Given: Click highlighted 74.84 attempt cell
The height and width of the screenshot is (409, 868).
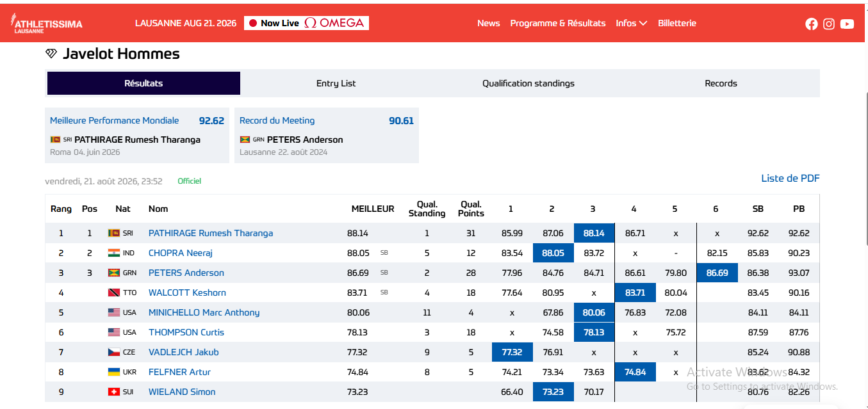Looking at the screenshot, I should coord(635,372).
